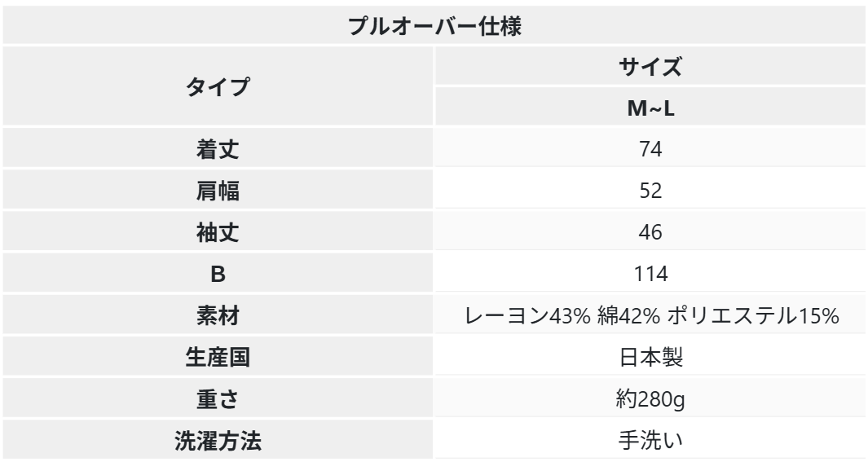Click the B row label

point(218,275)
